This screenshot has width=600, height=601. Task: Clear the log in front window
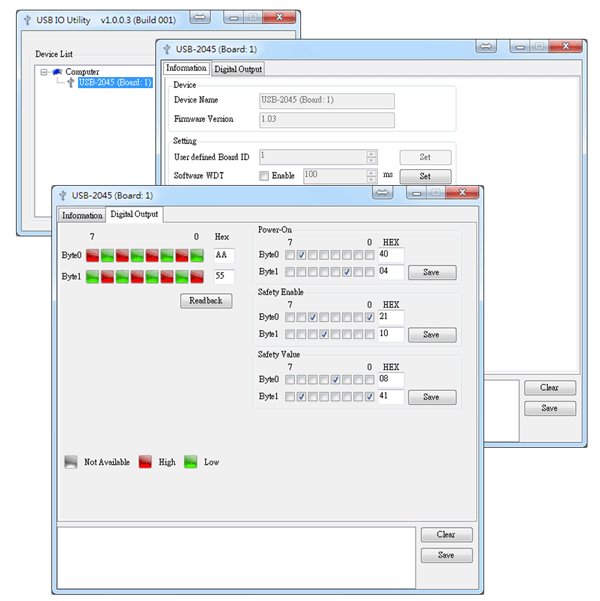click(447, 534)
